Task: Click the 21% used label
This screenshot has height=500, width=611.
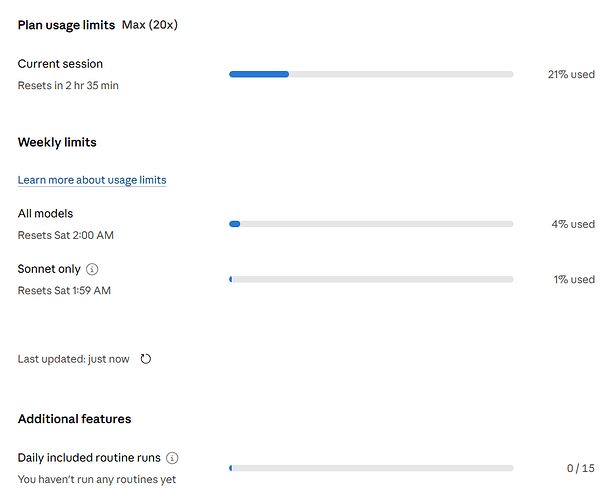Action: [x=571, y=74]
